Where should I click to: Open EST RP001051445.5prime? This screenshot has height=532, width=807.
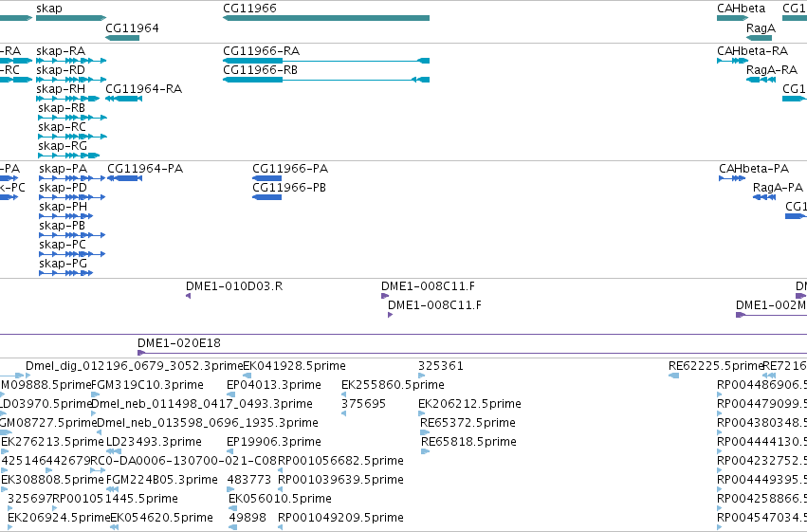point(116,499)
